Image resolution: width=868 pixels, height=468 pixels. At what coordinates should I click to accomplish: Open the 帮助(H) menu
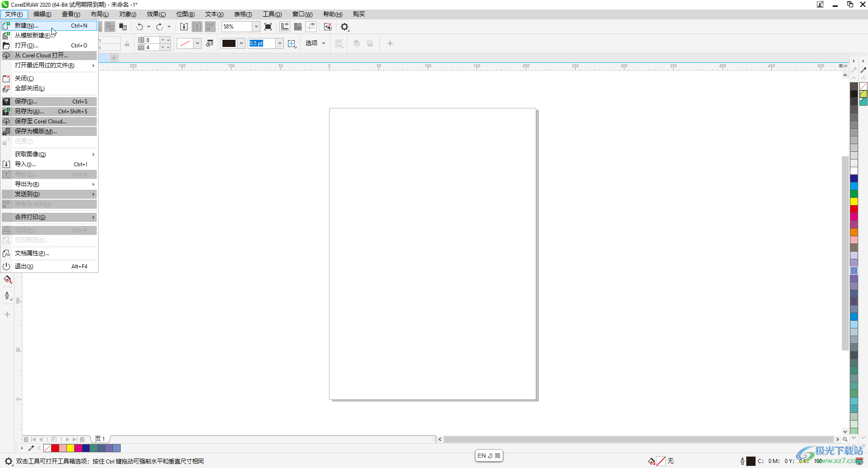point(333,14)
